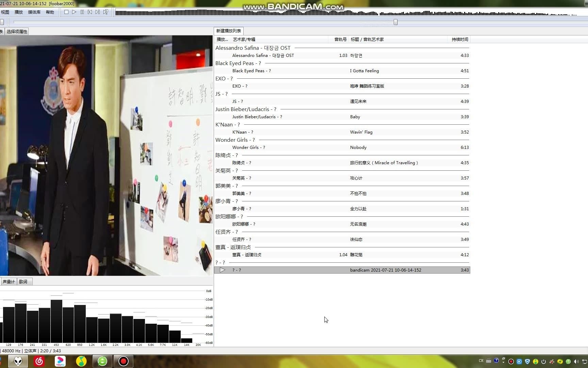Click the volume speaker icon in system tray
The width and height of the screenshot is (588, 368).
click(x=576, y=362)
